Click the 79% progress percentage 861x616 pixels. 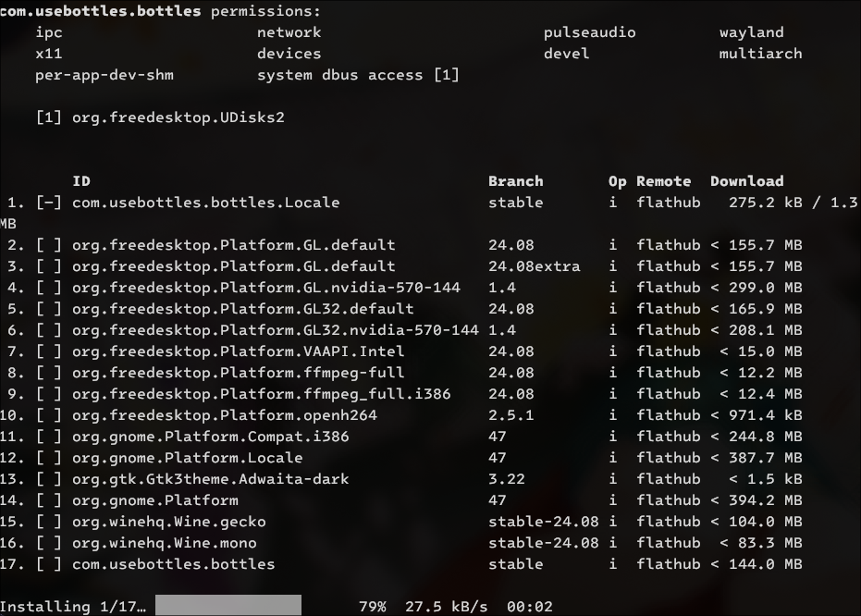point(372,607)
